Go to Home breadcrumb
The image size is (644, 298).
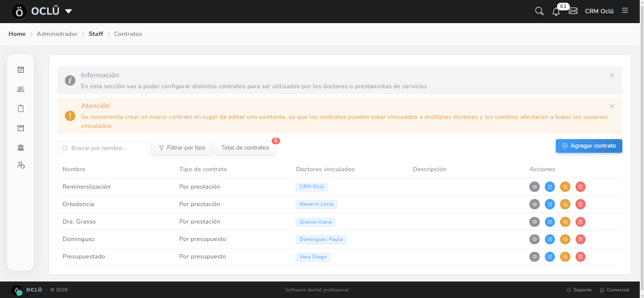coord(17,34)
